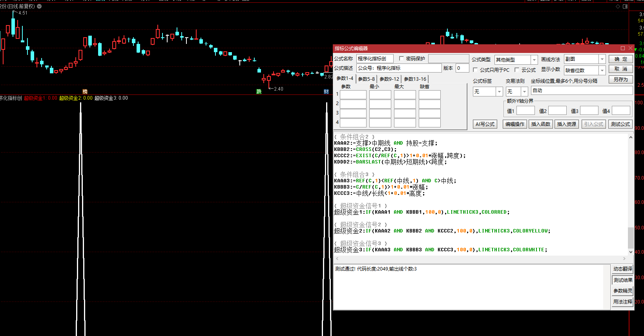This screenshot has width=644, height=336.
Task: Open the 显示小数 dropdown
Action: tap(602, 71)
